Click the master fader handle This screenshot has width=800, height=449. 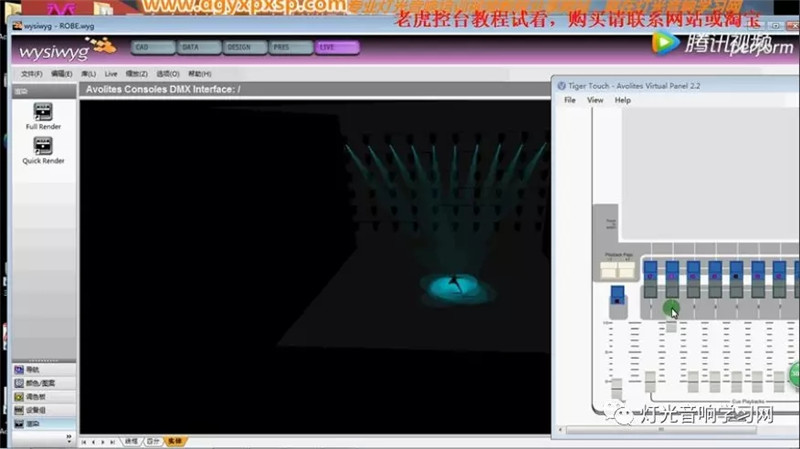(x=617, y=388)
